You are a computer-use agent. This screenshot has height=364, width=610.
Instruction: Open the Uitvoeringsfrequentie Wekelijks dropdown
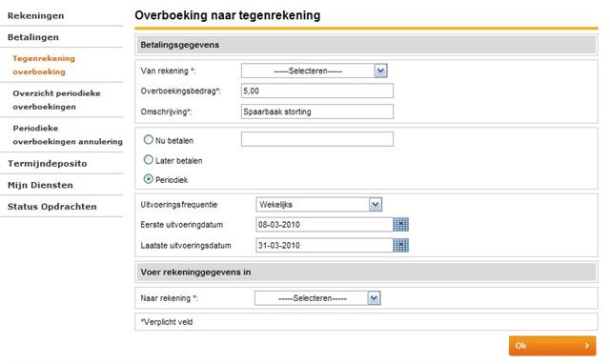click(319, 205)
